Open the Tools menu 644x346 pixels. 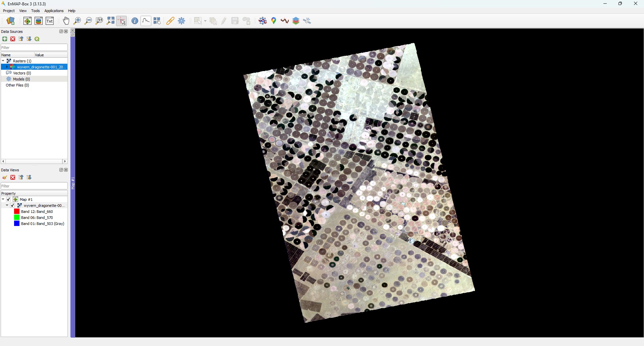[35, 11]
